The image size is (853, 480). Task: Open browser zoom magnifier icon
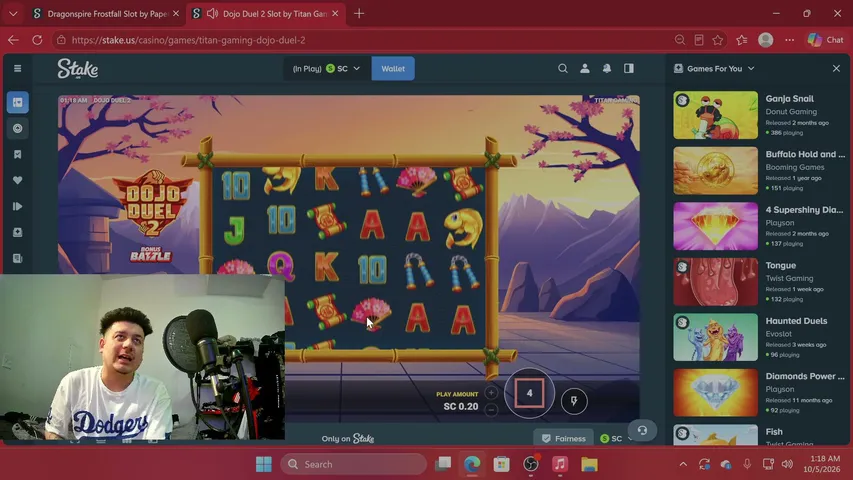pyautogui.click(x=680, y=40)
